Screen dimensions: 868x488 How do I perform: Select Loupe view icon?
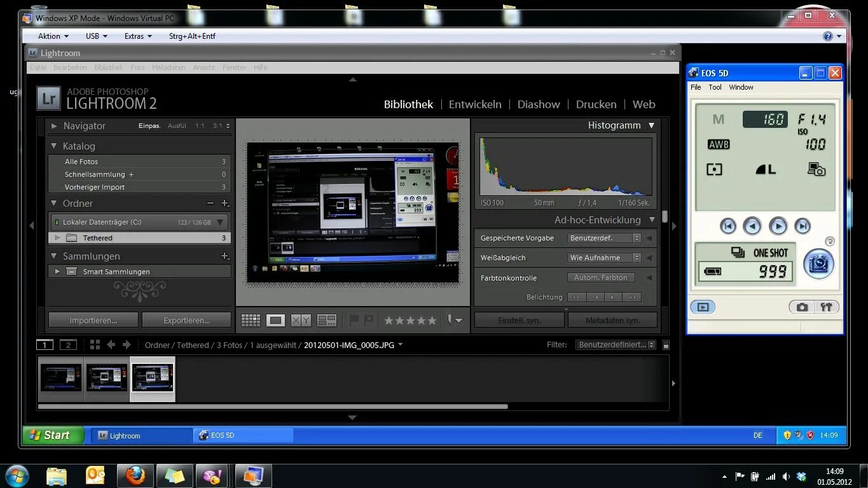point(275,321)
